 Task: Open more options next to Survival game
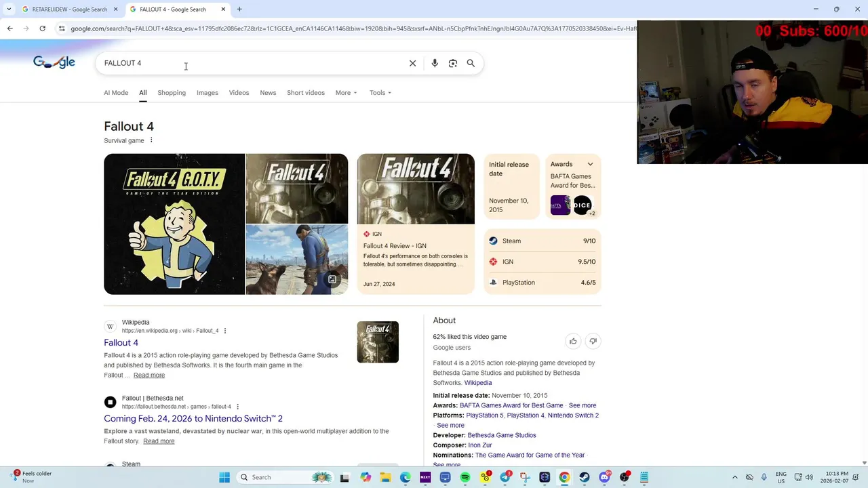click(x=151, y=140)
